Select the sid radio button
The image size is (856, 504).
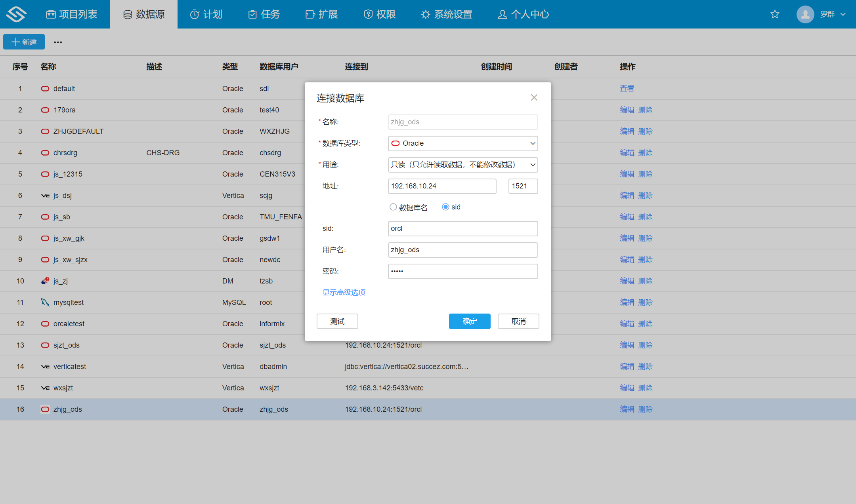coord(444,206)
